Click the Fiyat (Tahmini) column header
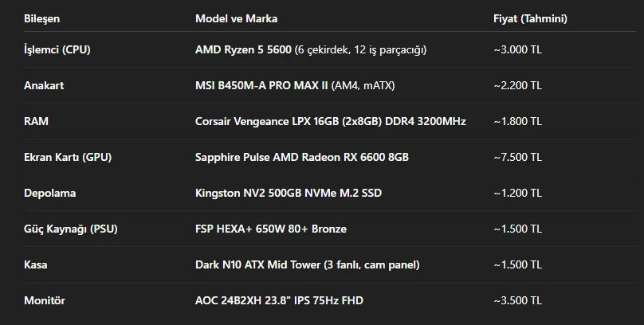644x325 pixels. (x=530, y=18)
